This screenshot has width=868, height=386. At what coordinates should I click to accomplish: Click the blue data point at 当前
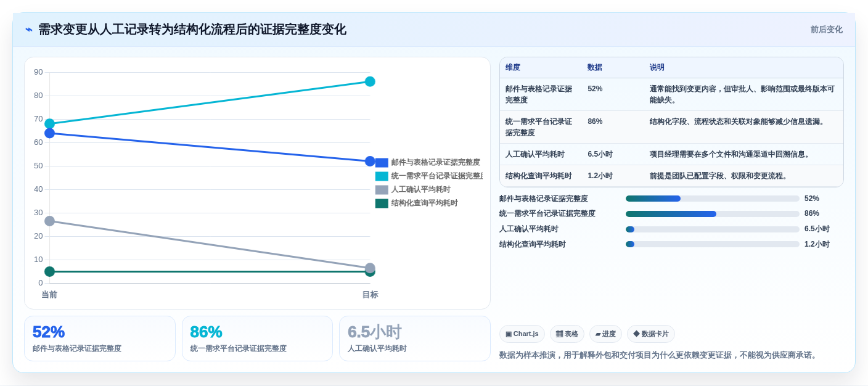point(49,133)
